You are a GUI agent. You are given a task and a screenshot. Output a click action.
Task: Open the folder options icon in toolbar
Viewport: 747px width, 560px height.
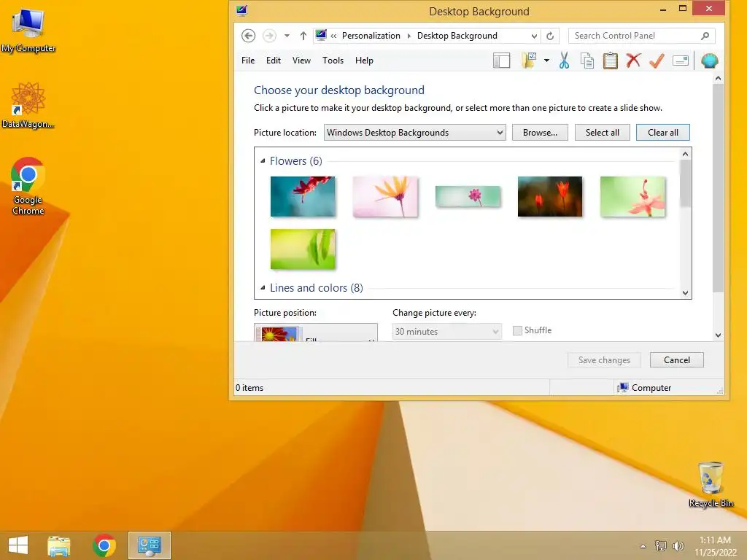click(530, 61)
